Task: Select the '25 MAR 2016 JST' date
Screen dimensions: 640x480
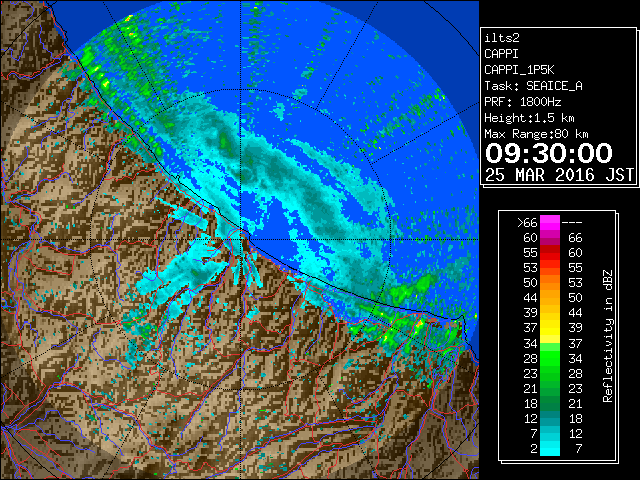Action: [x=559, y=175]
